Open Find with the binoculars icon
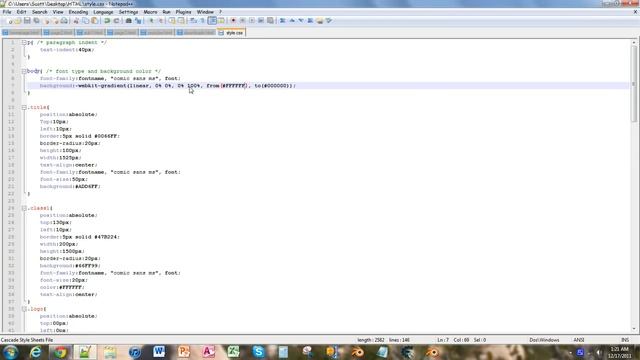640x360 pixels. pyautogui.click(x=129, y=20)
